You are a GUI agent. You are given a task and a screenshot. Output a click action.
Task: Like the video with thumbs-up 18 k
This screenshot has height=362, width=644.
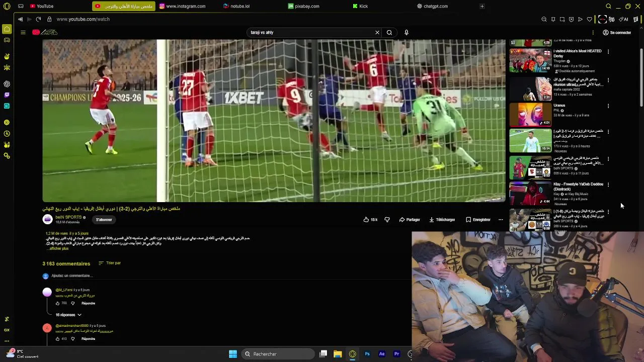tap(370, 220)
